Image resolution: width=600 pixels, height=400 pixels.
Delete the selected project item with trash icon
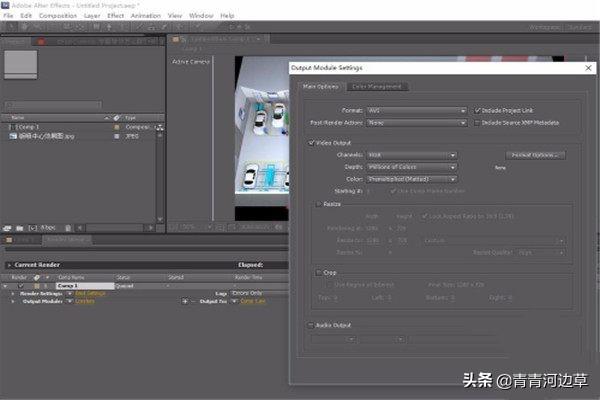click(x=68, y=228)
